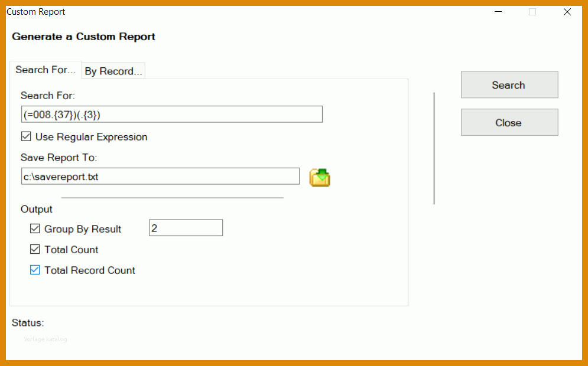The height and width of the screenshot is (366, 588).
Task: Toggle the Total Record Count checkbox
Action: coord(35,270)
